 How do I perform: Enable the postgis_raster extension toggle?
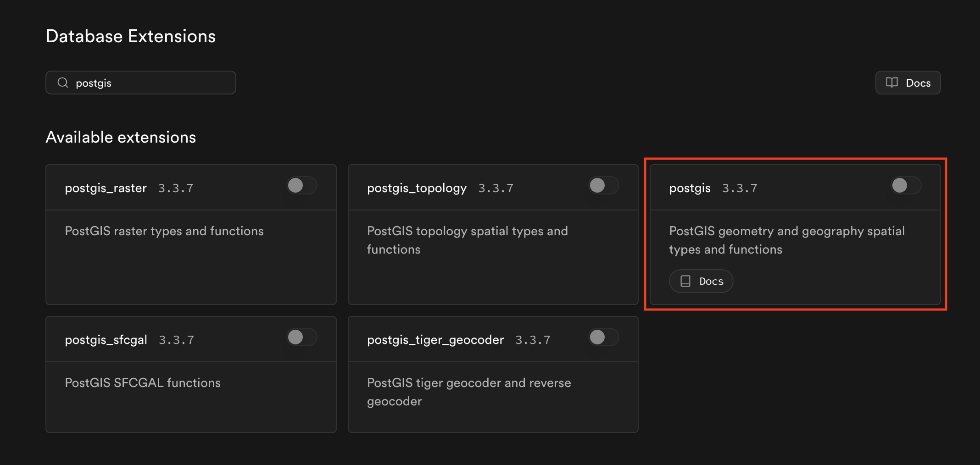click(302, 186)
